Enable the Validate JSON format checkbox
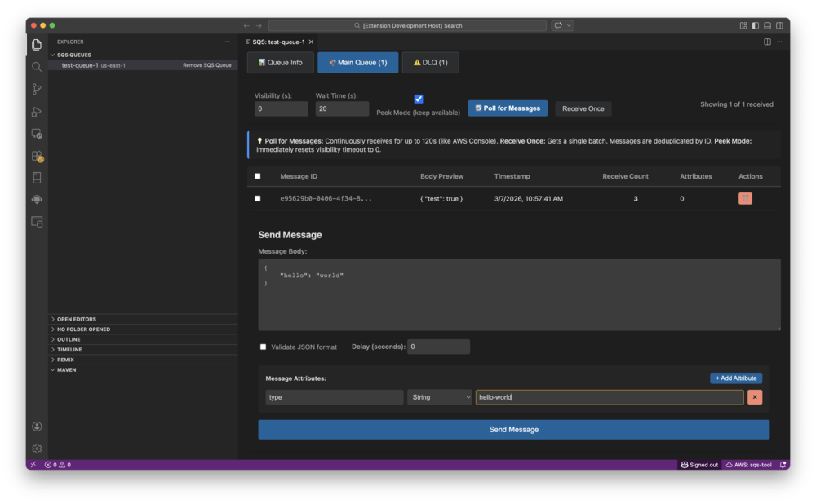This screenshot has width=816, height=504. point(263,347)
